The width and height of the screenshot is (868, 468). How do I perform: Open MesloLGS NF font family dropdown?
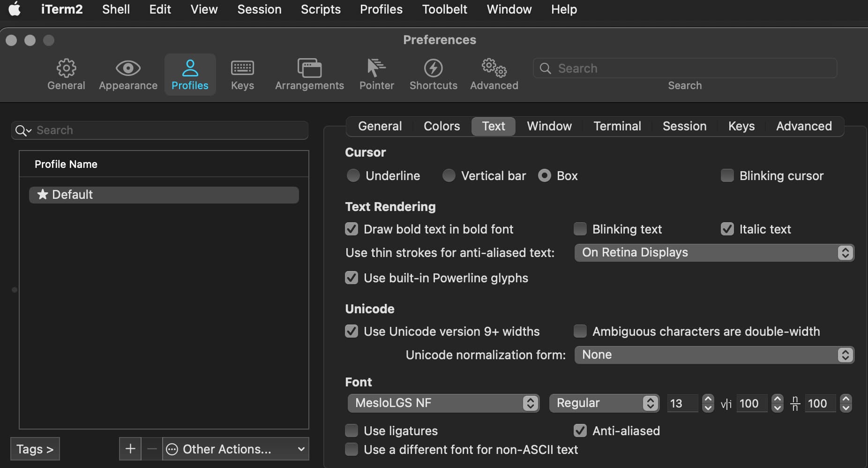(443, 403)
